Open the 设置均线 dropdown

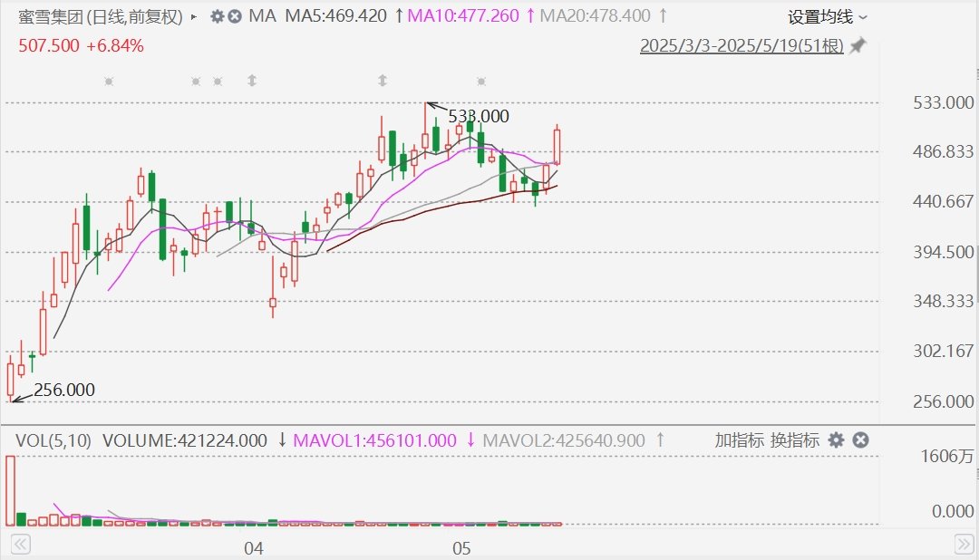point(828,17)
